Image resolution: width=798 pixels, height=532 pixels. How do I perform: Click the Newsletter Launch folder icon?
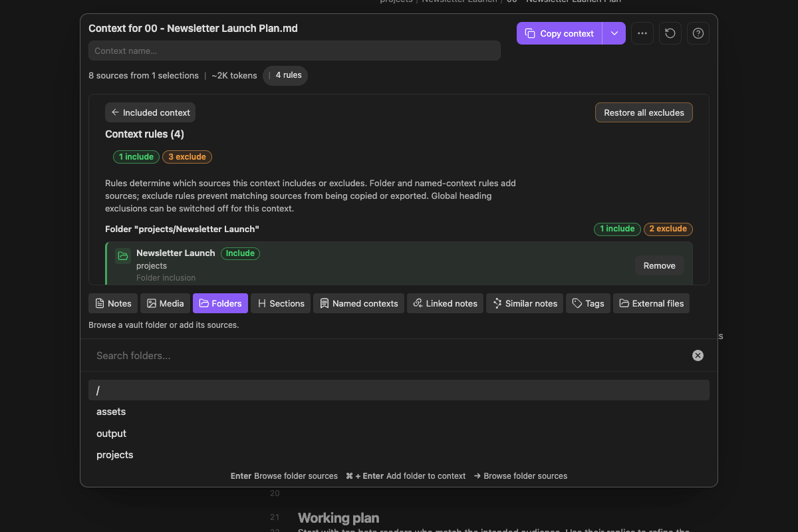122,255
